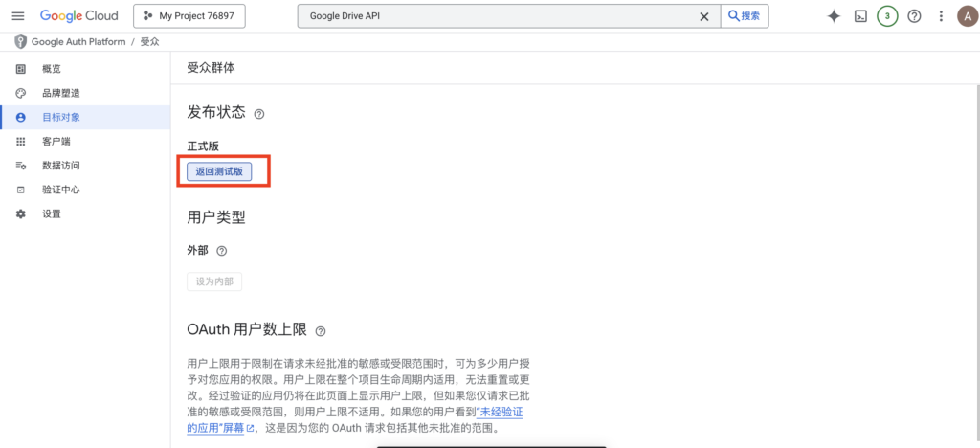Open the My Project 76897 project picker
This screenshot has width=980, height=448.
pyautogui.click(x=189, y=16)
